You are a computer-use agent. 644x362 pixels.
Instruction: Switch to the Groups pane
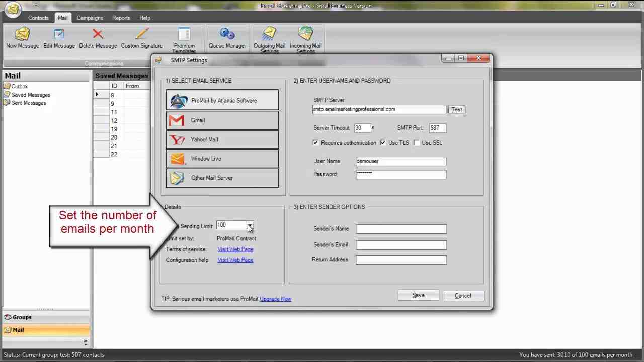coord(46,317)
